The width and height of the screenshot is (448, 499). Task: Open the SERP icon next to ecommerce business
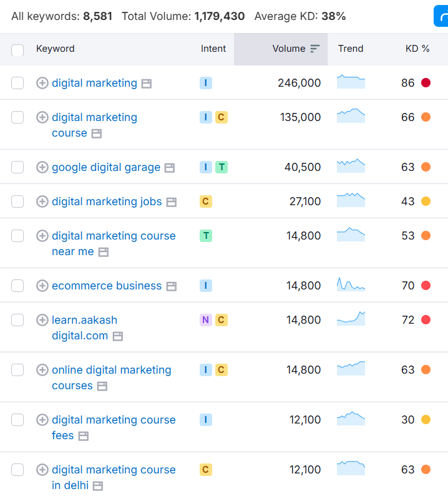170,286
